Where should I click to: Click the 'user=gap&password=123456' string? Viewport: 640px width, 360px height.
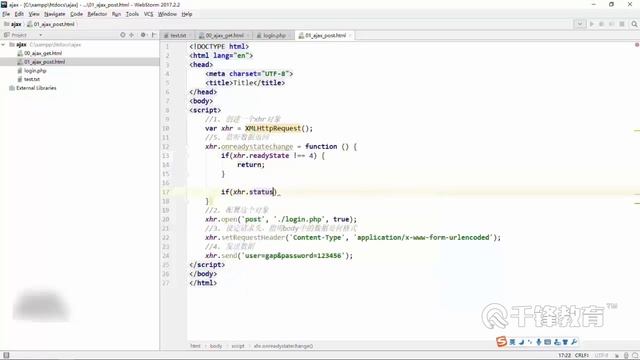pos(292,256)
